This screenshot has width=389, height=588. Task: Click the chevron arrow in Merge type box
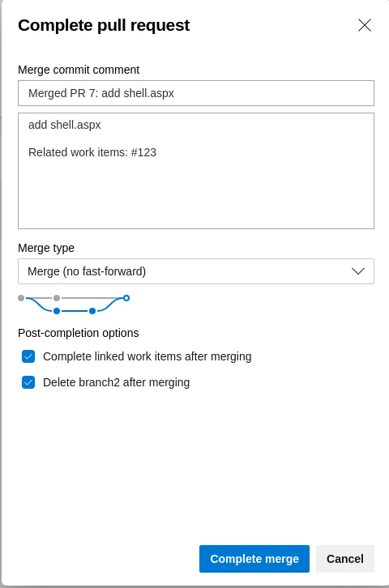click(x=358, y=271)
